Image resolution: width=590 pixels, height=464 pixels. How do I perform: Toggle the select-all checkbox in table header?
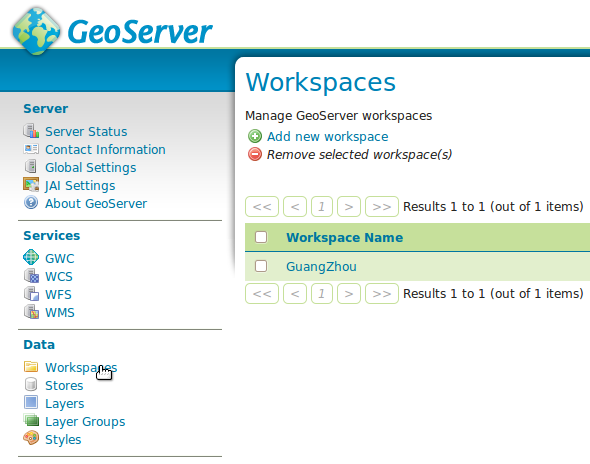point(261,237)
